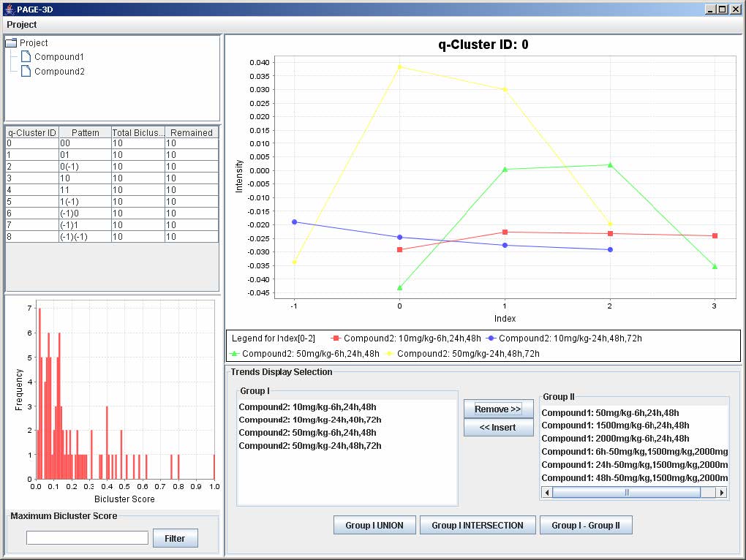This screenshot has width=746, height=560.
Task: Select Compound1: 50mg/kg-6h,24h,48h in Group II
Action: (x=611, y=412)
